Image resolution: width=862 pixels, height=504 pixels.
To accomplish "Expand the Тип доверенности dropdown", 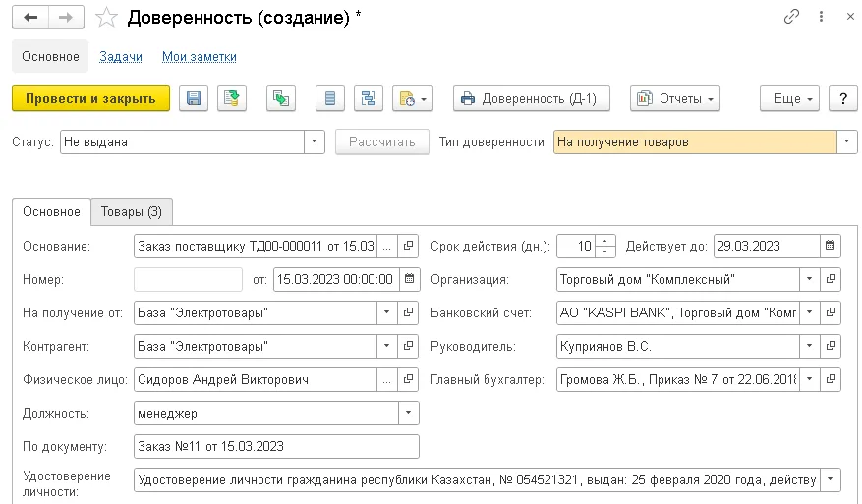I will coord(846,141).
